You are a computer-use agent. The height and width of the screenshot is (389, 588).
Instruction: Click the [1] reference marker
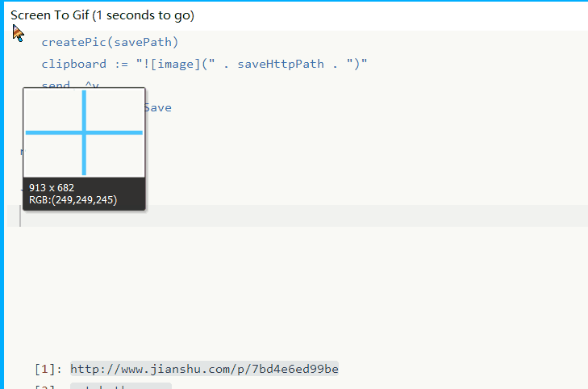pyautogui.click(x=46, y=370)
